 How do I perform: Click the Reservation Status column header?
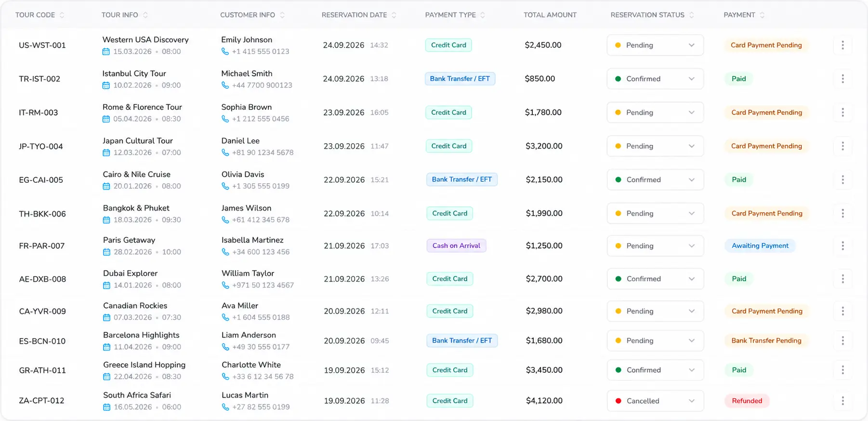point(647,15)
